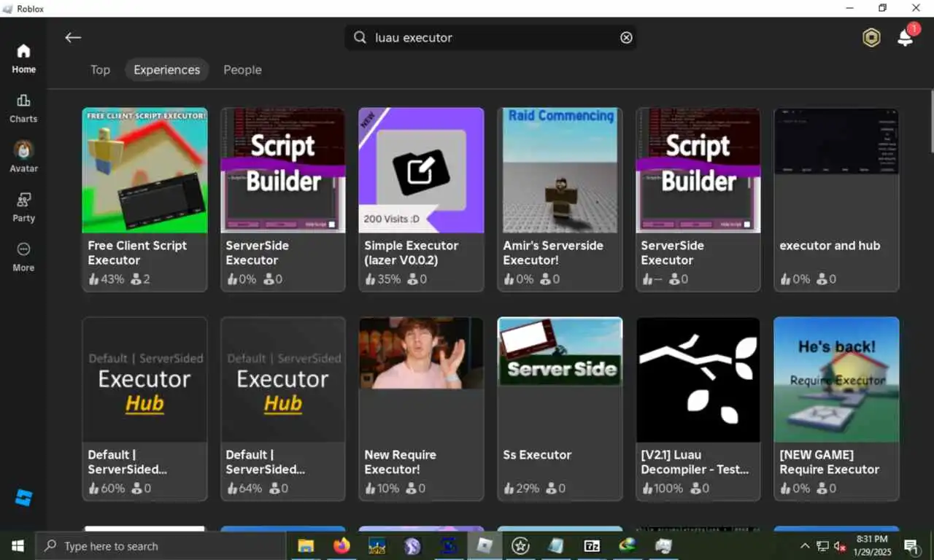
Task: Clear the search box with the X icon
Action: coord(626,37)
